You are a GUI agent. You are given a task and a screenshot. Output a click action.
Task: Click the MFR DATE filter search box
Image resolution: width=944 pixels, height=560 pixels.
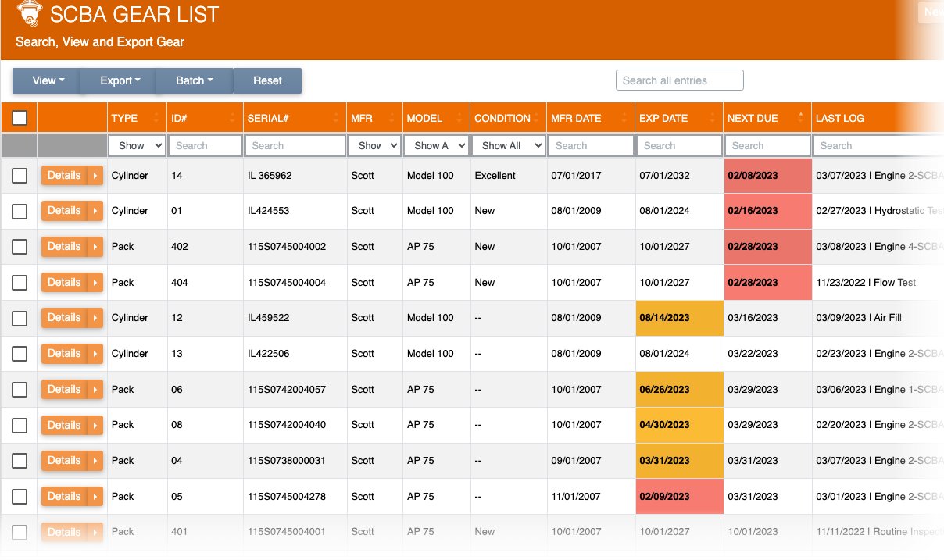(591, 145)
